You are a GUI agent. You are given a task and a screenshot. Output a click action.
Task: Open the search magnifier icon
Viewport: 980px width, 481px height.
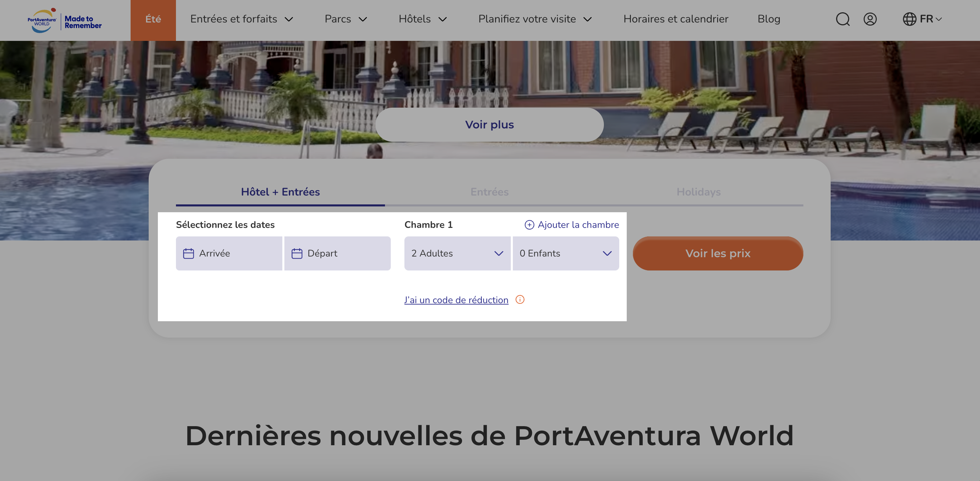(843, 19)
